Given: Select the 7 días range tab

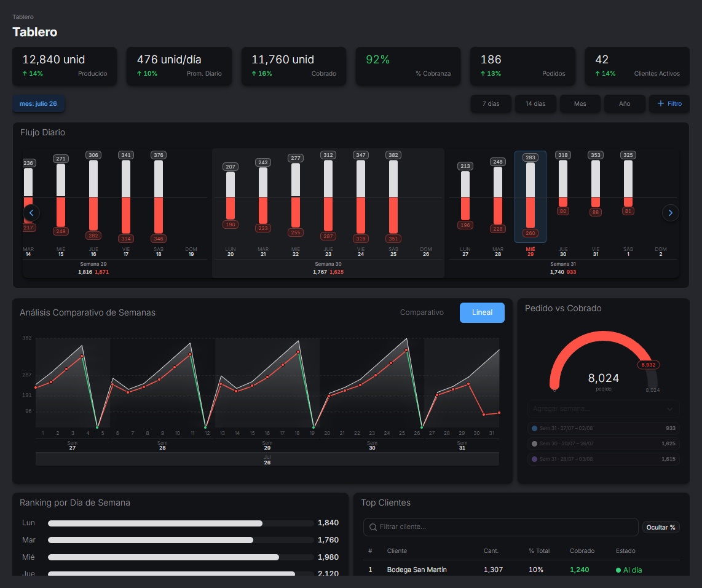Looking at the screenshot, I should coord(491,103).
